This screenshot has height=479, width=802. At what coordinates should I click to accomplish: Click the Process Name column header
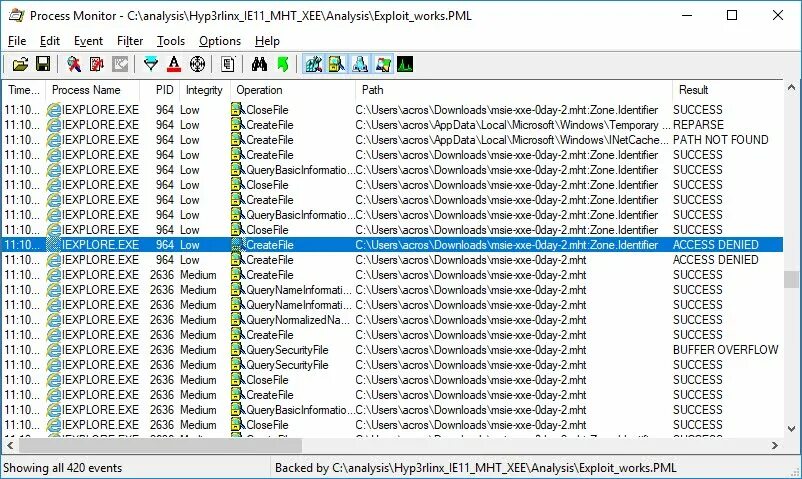coord(93,90)
